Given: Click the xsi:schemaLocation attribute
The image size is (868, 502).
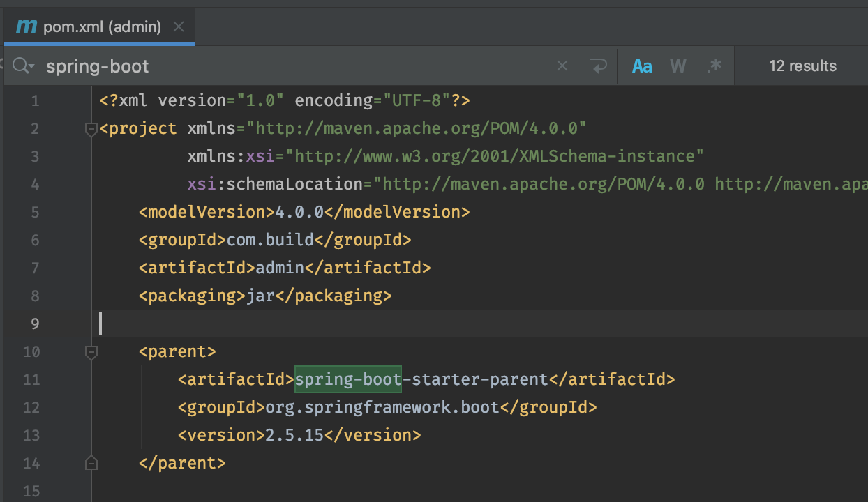Looking at the screenshot, I should (275, 184).
